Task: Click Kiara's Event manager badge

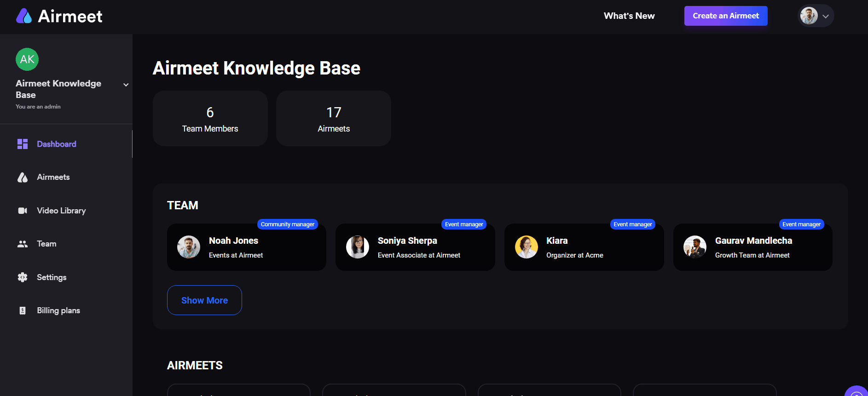Action: (x=633, y=224)
